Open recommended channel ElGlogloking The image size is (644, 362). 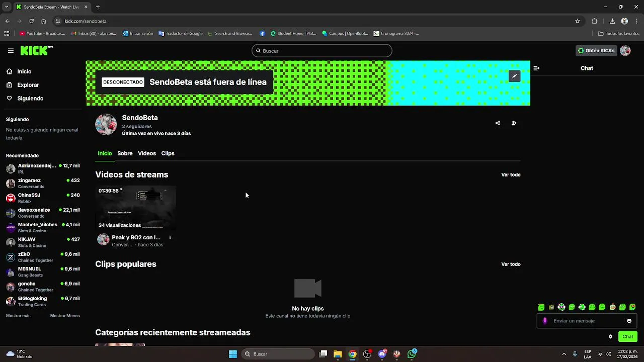tap(43, 301)
